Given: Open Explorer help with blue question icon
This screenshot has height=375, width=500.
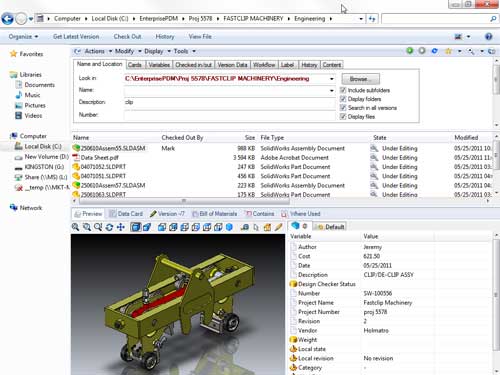Looking at the screenshot, I should click(x=488, y=36).
